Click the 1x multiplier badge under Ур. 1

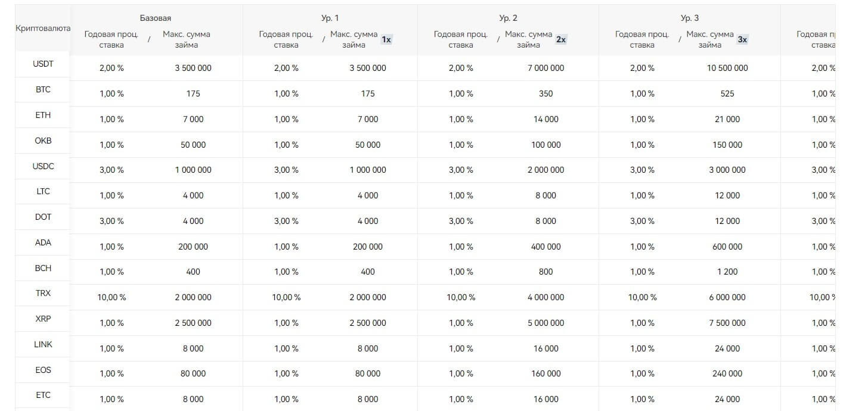pyautogui.click(x=386, y=40)
